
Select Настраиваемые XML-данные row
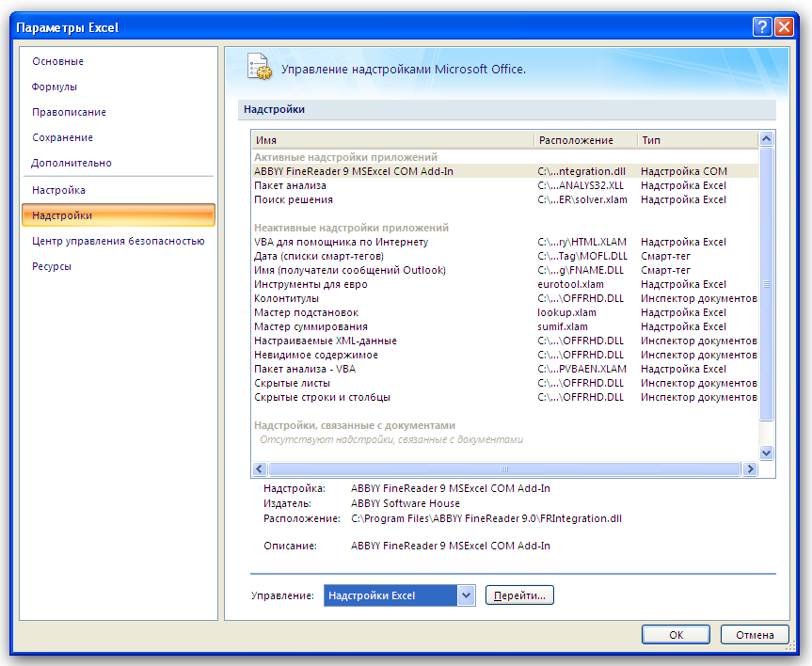(505, 341)
